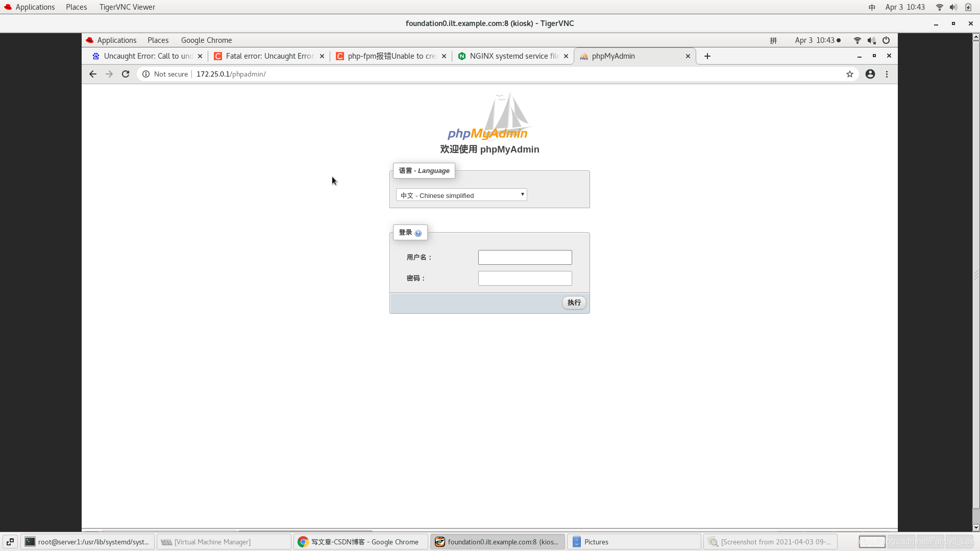Close the php-fpm报错 tab

click(x=444, y=56)
